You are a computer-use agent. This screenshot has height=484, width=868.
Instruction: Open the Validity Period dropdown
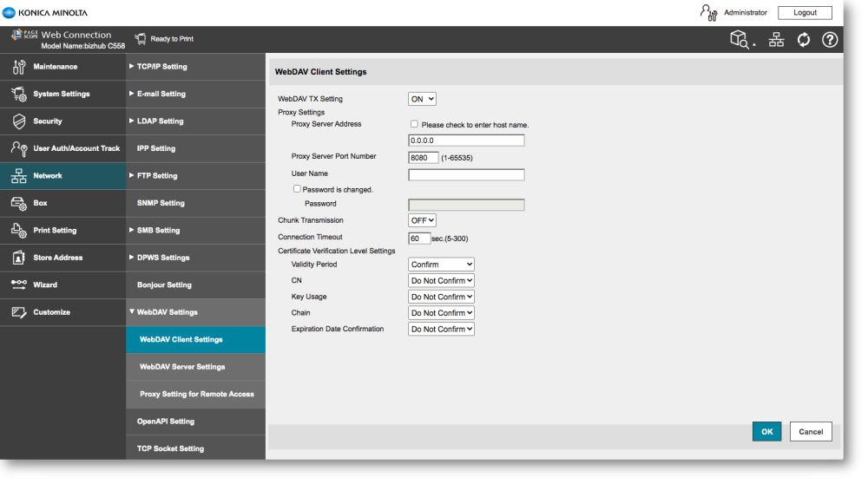pyautogui.click(x=441, y=265)
